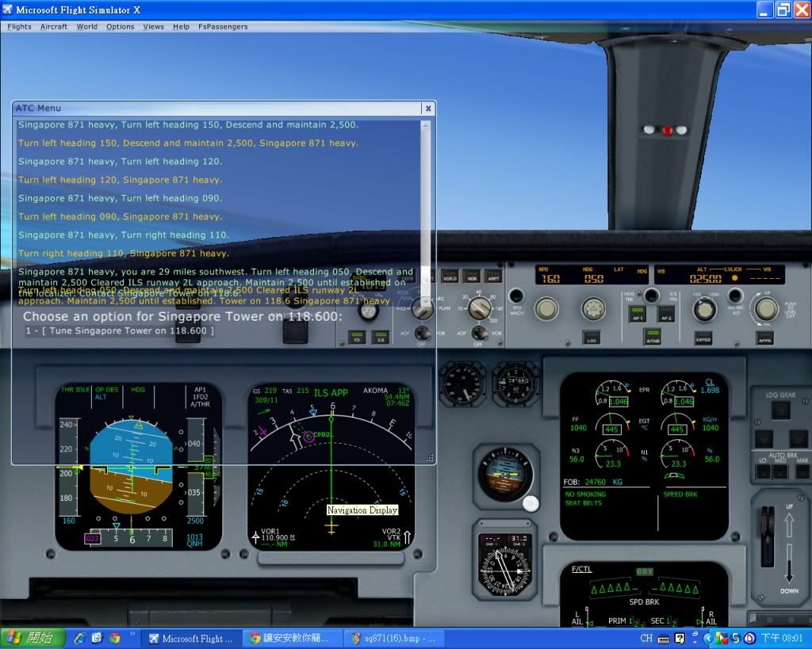Launch Internet Explorer from quick launch
The width and height of the screenshot is (812, 649).
click(80, 638)
